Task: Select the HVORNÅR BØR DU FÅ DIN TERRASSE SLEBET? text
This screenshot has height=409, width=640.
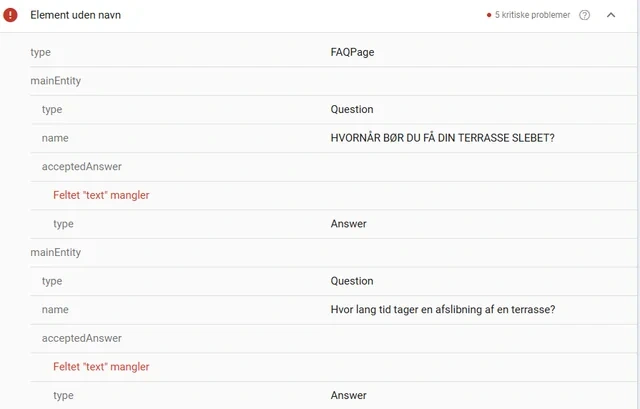Action: click(x=442, y=138)
